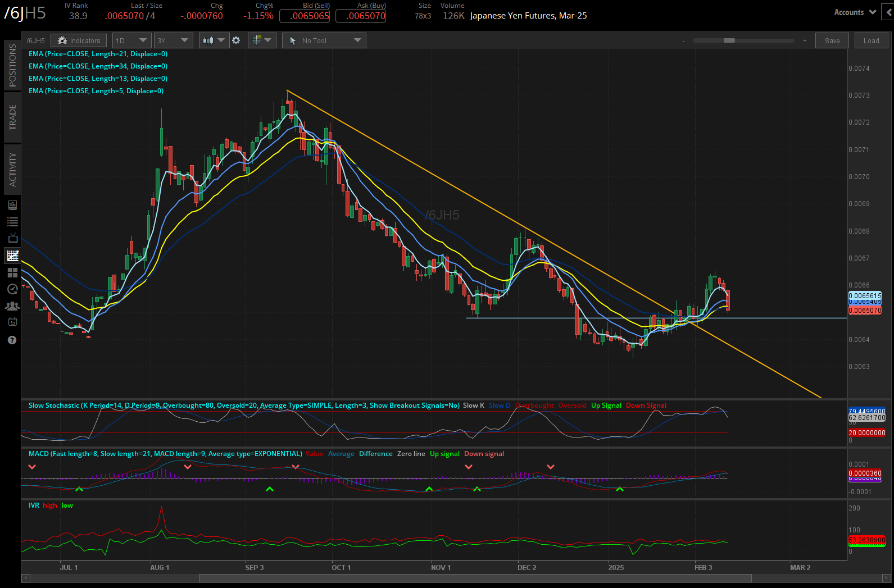Image resolution: width=894 pixels, height=588 pixels.
Task: Open the help question mark icon
Action: (x=12, y=340)
